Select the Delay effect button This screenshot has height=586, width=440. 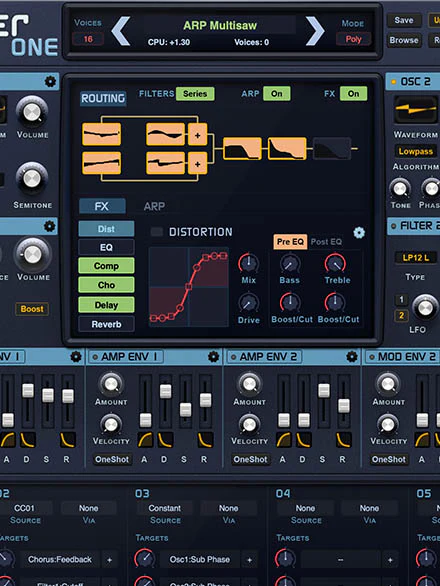(x=106, y=305)
